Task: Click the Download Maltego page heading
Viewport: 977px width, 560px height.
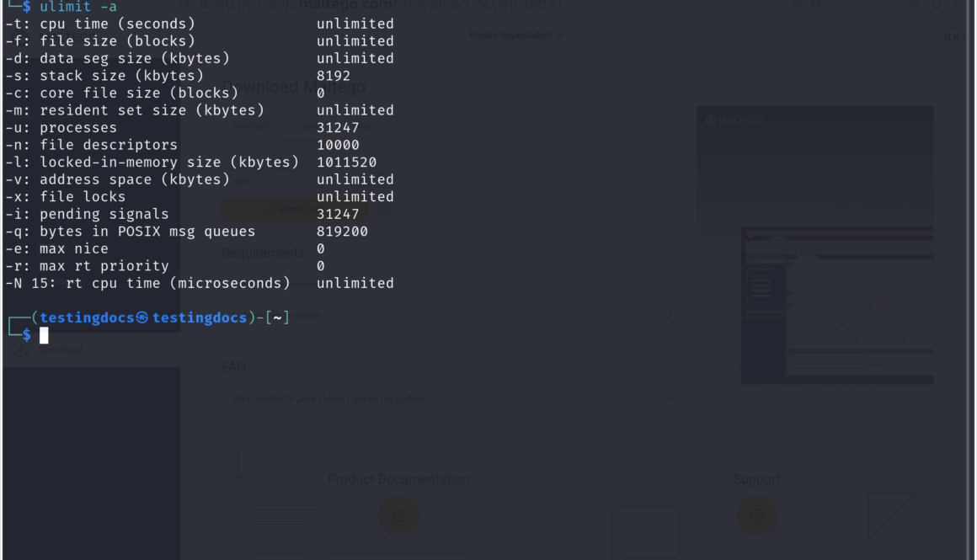Action: [x=293, y=88]
